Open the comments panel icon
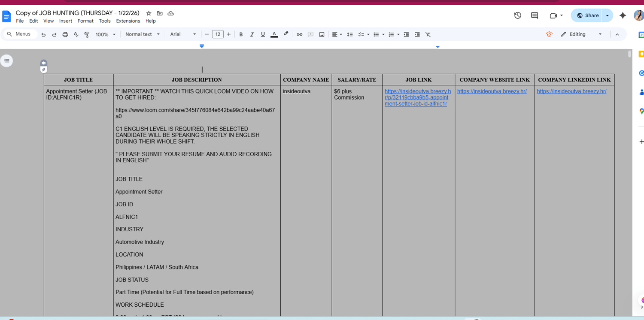 click(x=535, y=15)
